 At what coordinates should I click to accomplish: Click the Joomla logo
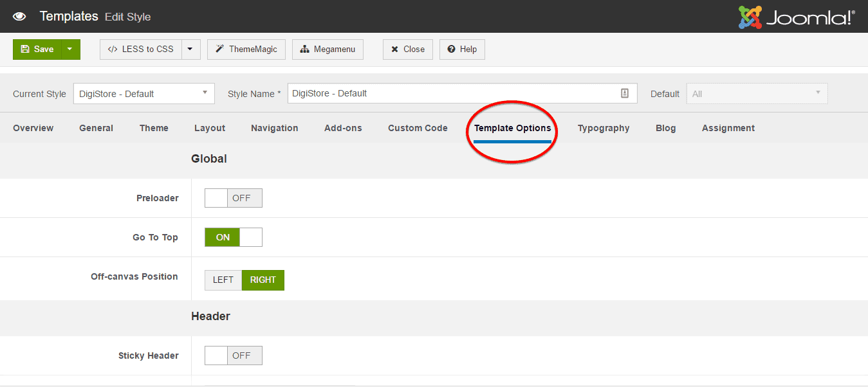point(797,17)
